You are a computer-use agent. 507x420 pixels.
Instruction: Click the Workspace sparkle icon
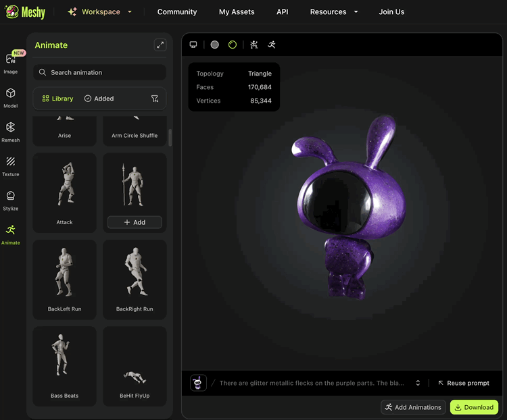72,12
